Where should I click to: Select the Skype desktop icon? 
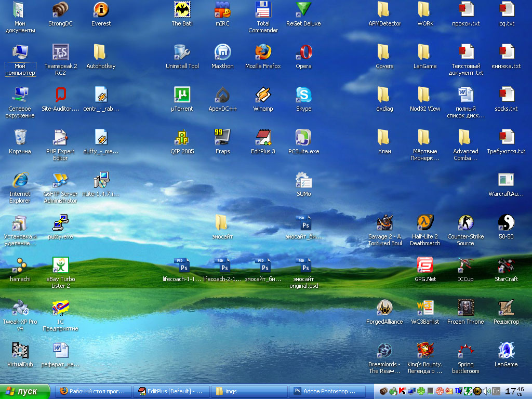tap(303, 95)
